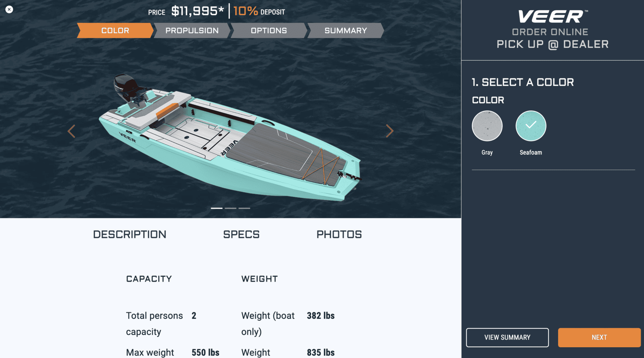Image resolution: width=644 pixels, height=358 pixels.
Task: Select the Gray color swatch
Action: click(487, 126)
